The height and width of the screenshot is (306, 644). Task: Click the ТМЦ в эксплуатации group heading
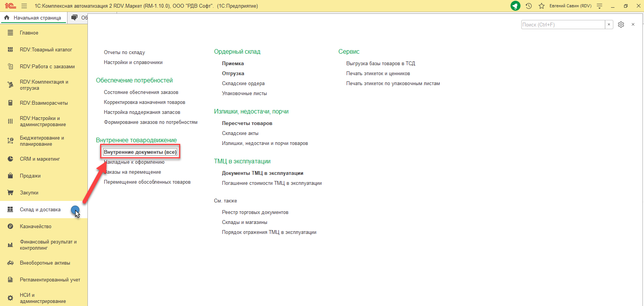pos(242,161)
